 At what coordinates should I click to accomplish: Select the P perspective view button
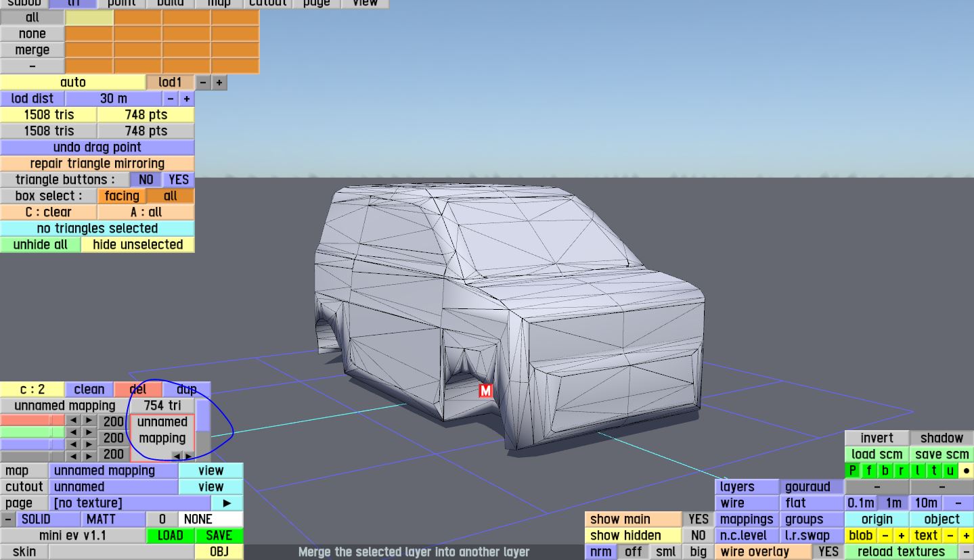[x=853, y=471]
